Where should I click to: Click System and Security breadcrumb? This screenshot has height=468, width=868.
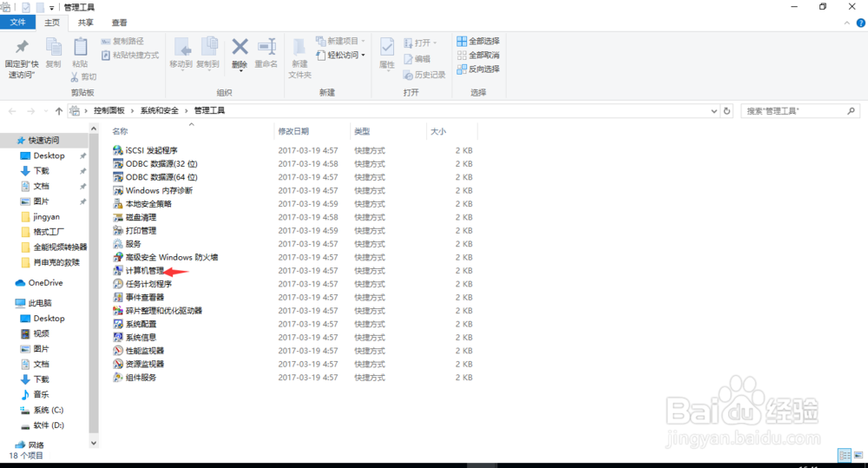pyautogui.click(x=160, y=111)
